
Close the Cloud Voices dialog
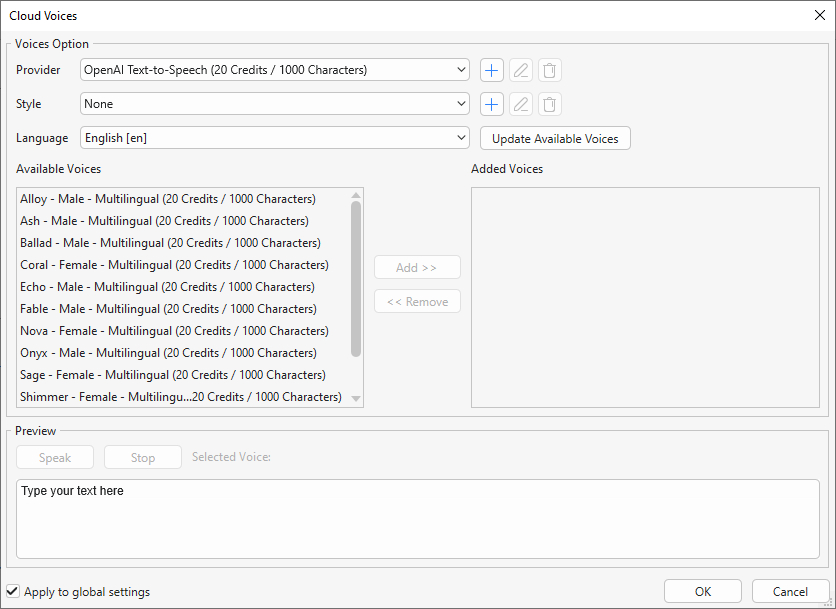pyautogui.click(x=819, y=15)
